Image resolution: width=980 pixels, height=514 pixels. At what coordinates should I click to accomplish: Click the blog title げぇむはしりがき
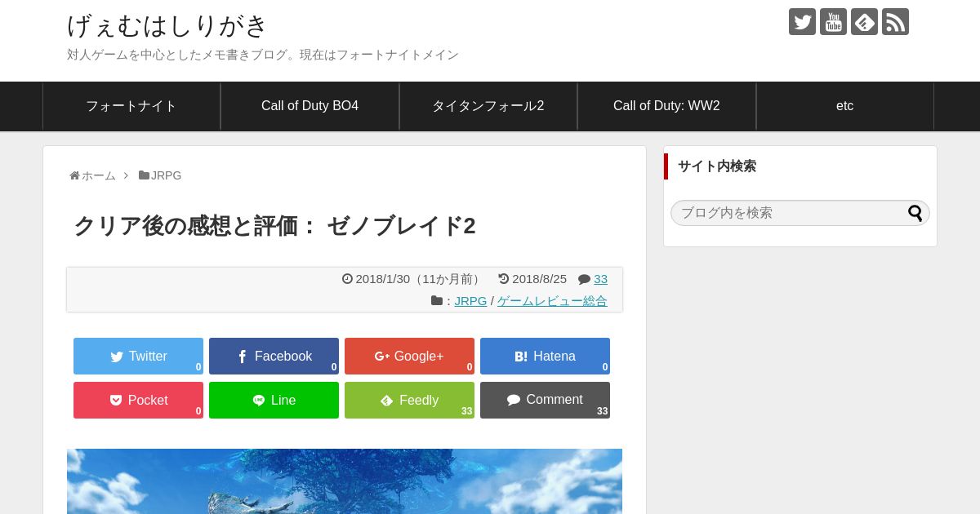pyautogui.click(x=167, y=25)
